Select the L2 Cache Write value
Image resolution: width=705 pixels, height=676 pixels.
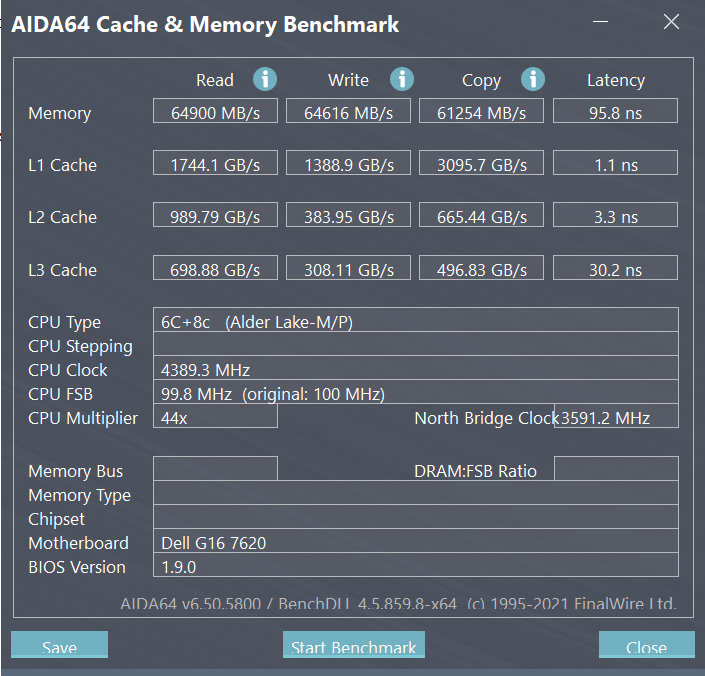(x=348, y=216)
